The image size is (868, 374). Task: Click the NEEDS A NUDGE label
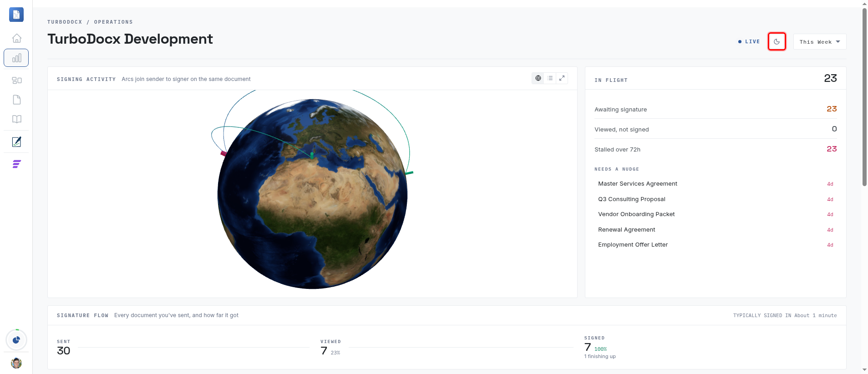[617, 169]
